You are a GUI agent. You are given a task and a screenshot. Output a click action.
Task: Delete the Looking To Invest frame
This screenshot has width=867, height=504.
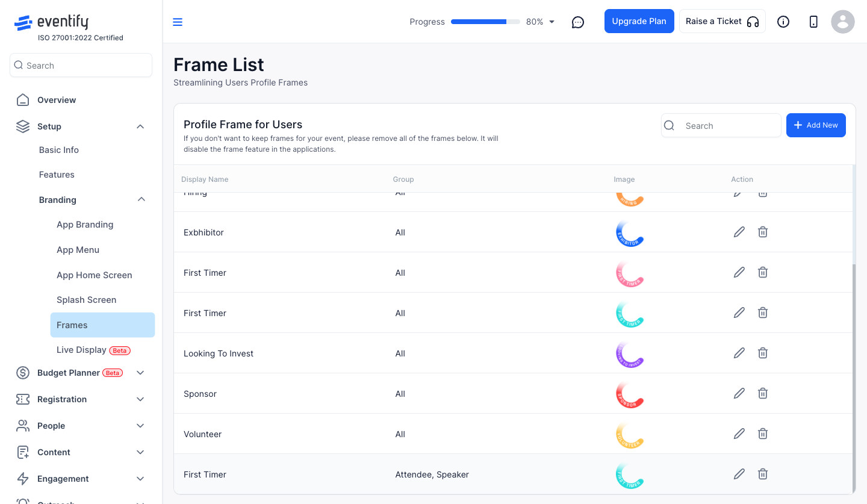(763, 353)
